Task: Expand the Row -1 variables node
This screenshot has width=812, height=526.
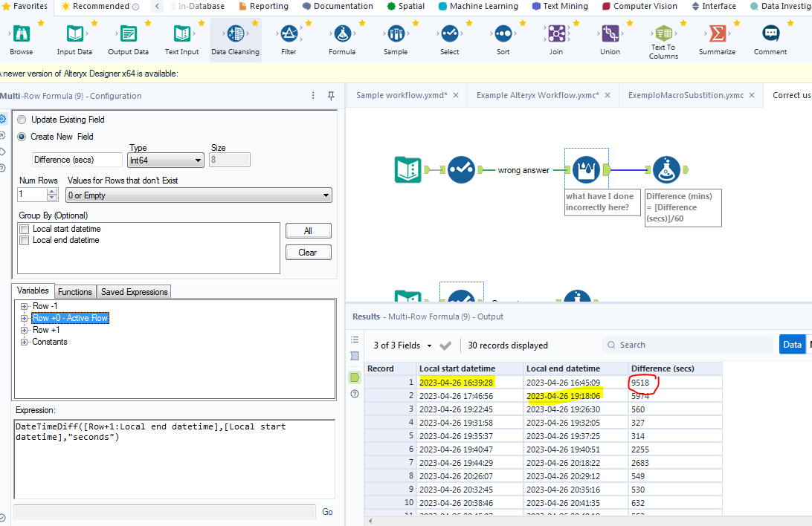Action: click(x=25, y=306)
